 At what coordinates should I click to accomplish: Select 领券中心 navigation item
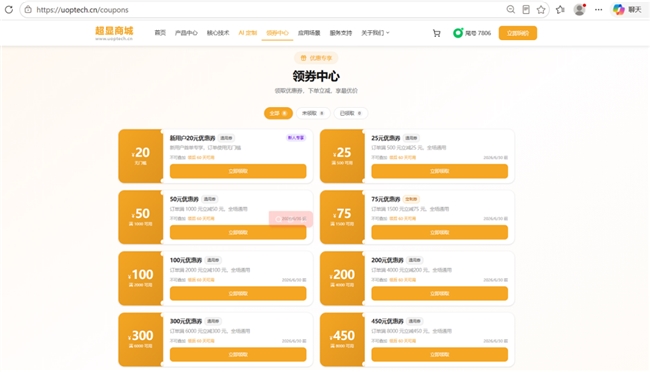coord(277,33)
